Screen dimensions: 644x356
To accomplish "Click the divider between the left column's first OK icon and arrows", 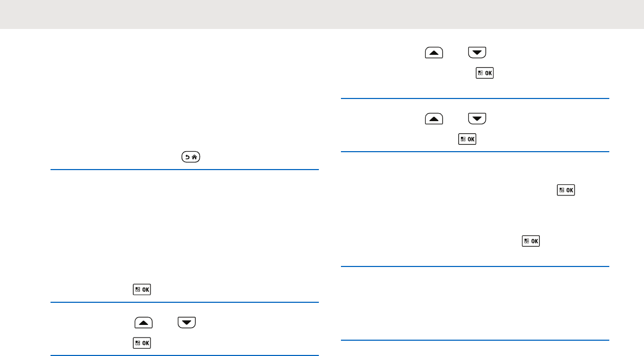I will click(x=185, y=302).
